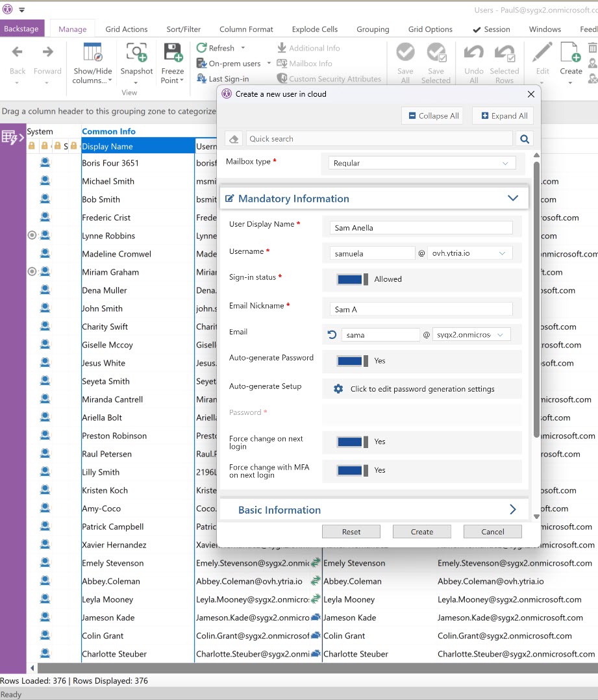This screenshot has width=598, height=700.
Task: Open password generation settings gear
Action: click(x=338, y=389)
